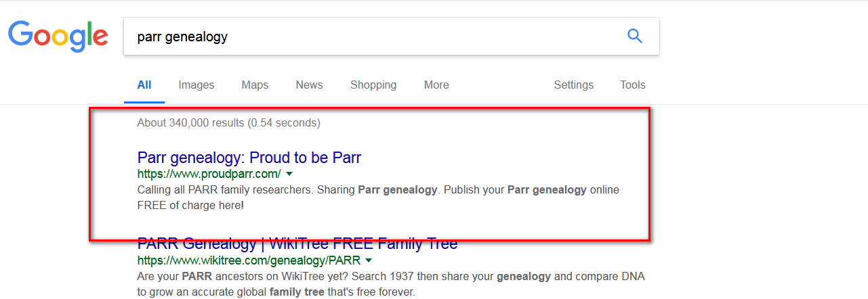The height and width of the screenshot is (299, 868).
Task: Expand the arrow beside the wikitree.com URL
Action: coord(369,260)
